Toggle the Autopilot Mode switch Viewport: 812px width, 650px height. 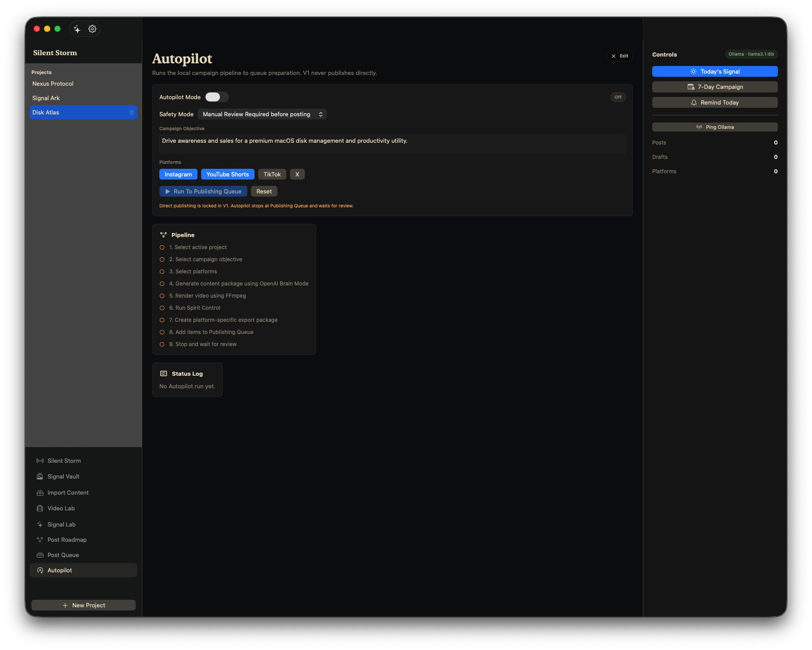point(217,97)
